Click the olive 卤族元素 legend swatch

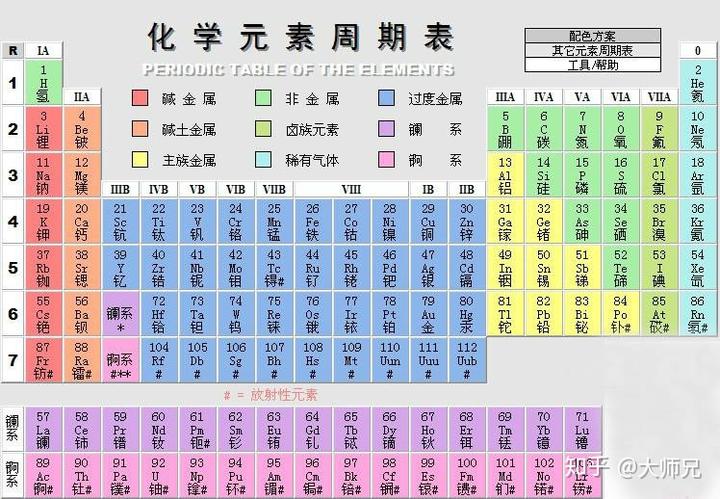coord(263,129)
